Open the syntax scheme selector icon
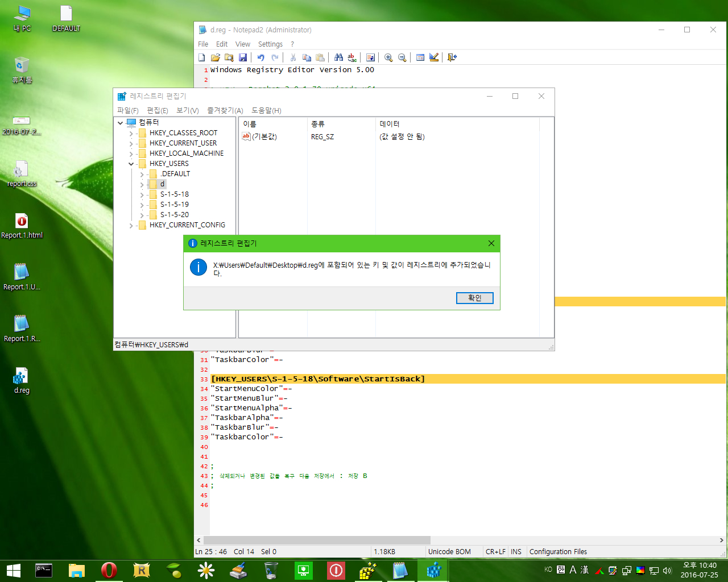This screenshot has height=582, width=728. click(420, 57)
